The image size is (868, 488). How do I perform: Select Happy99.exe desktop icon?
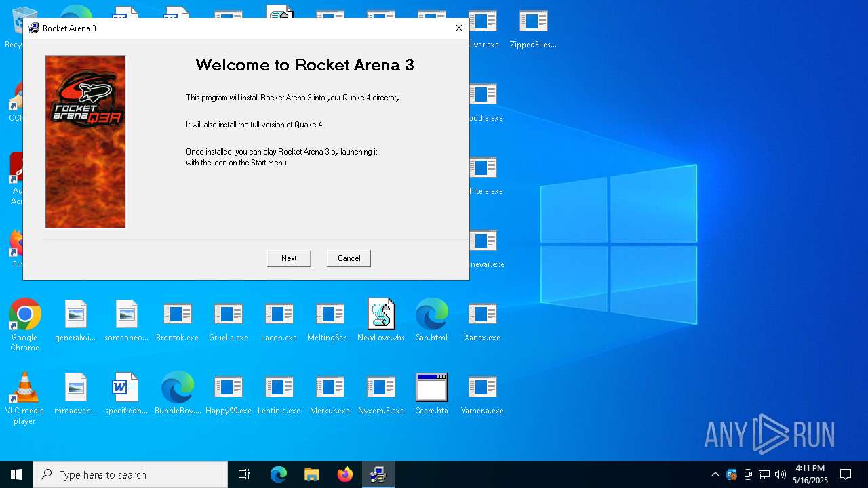click(x=228, y=394)
